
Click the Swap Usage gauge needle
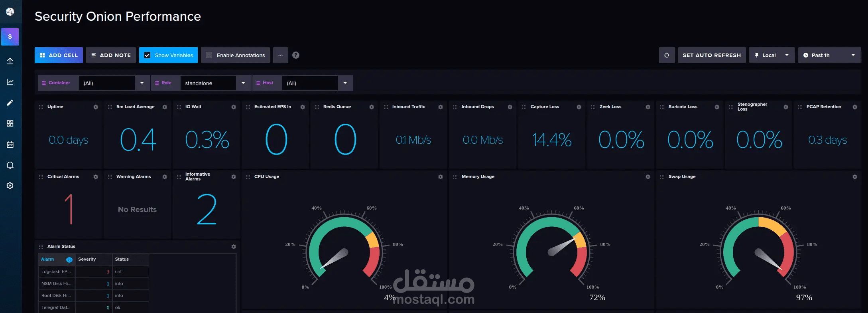click(x=770, y=260)
